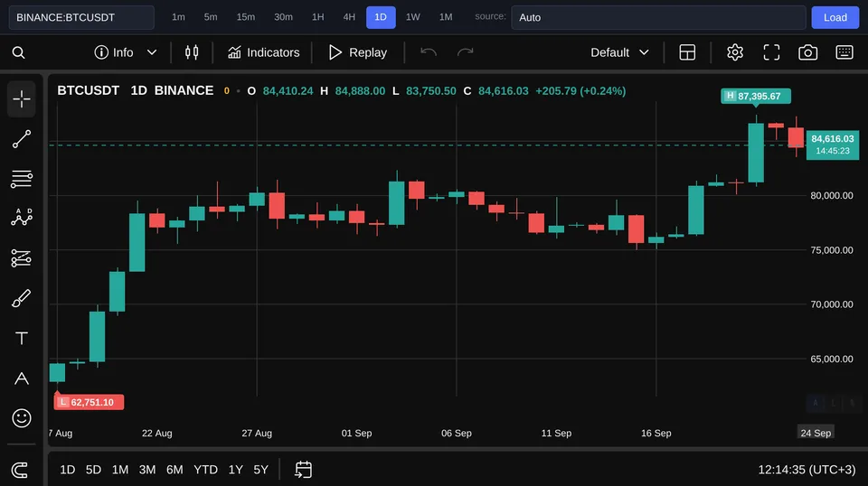Open the go-to-date calendar icon
The height and width of the screenshot is (486, 868).
(x=304, y=470)
